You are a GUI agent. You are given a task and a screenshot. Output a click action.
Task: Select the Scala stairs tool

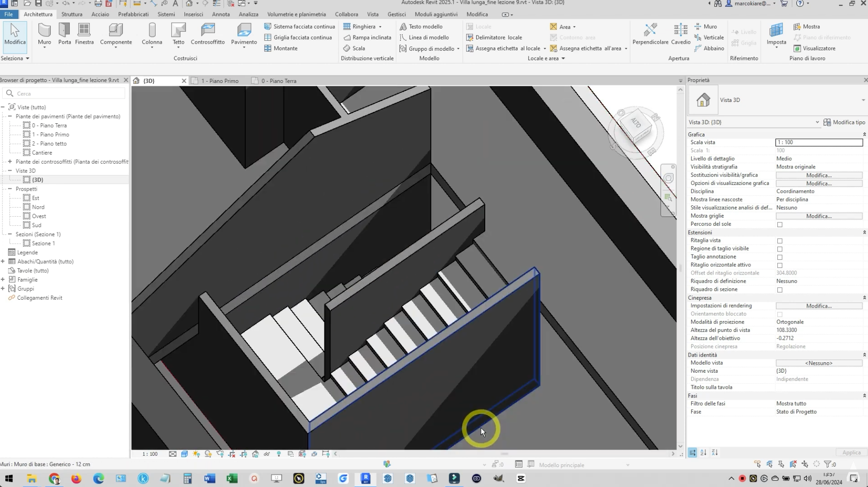coord(354,48)
